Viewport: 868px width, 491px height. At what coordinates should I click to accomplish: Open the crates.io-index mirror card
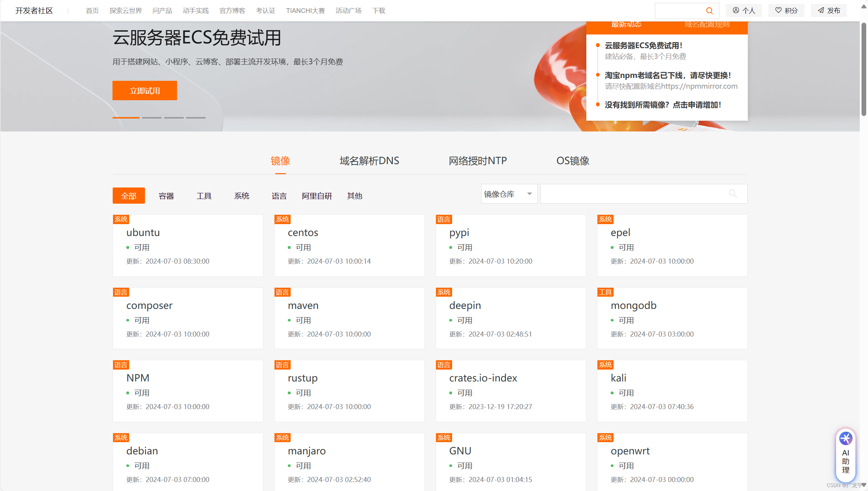511,391
